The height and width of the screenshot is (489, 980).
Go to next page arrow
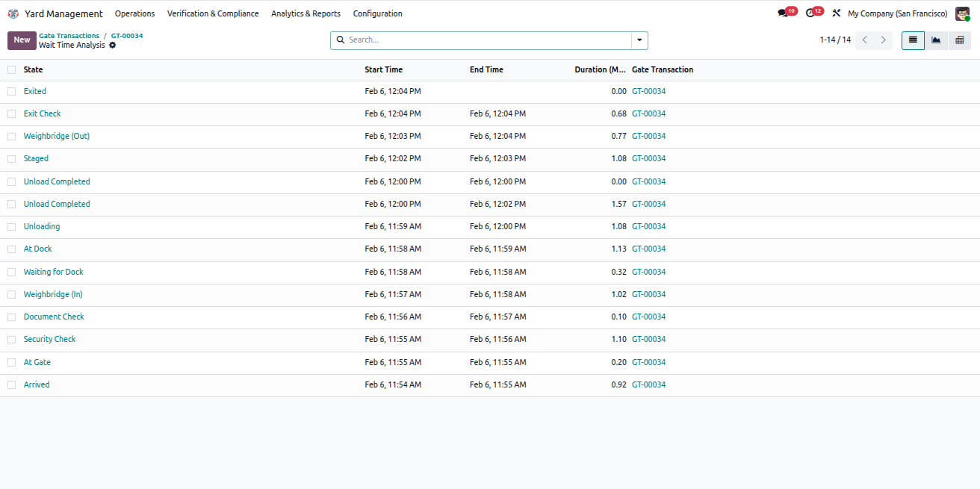883,40
